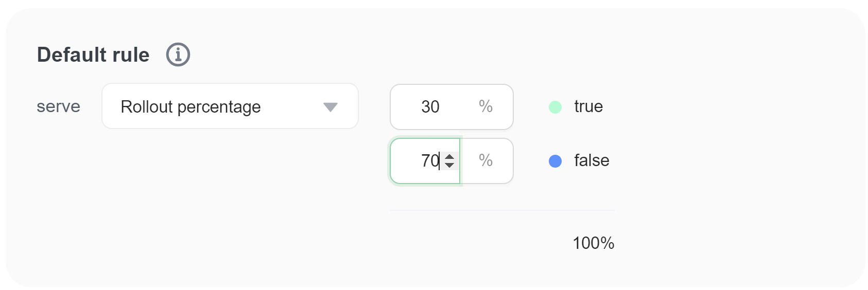Click the info icon beside Default rule

coord(178,55)
